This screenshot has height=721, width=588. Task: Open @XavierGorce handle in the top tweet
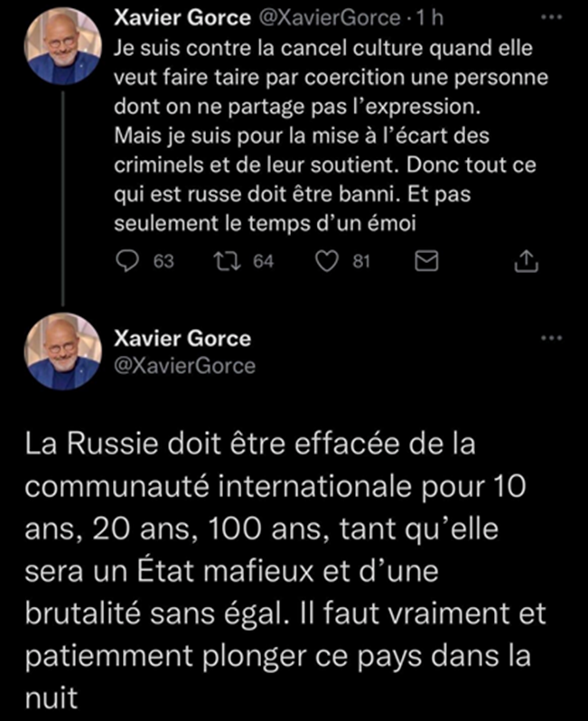330,18
